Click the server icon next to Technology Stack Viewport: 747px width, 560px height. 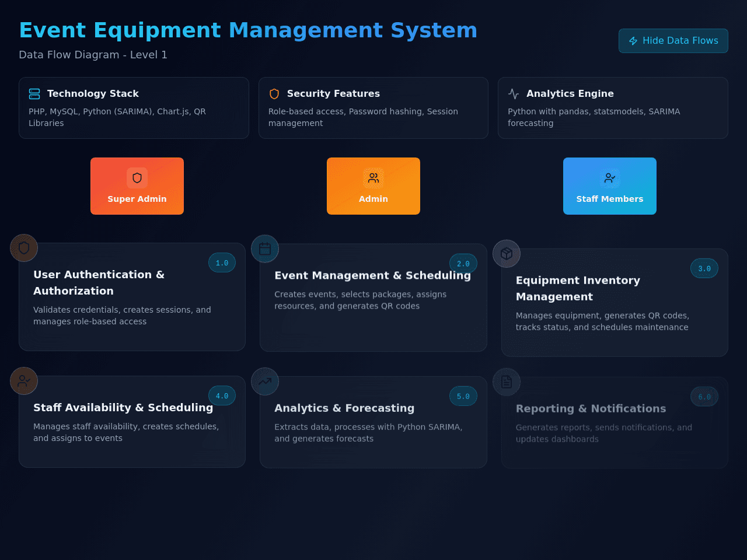34,94
